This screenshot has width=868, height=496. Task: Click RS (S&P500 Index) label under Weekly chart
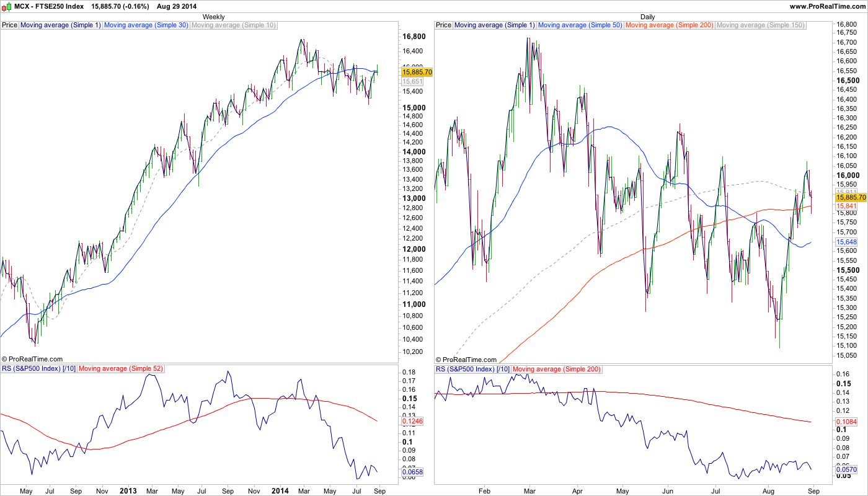[38, 369]
